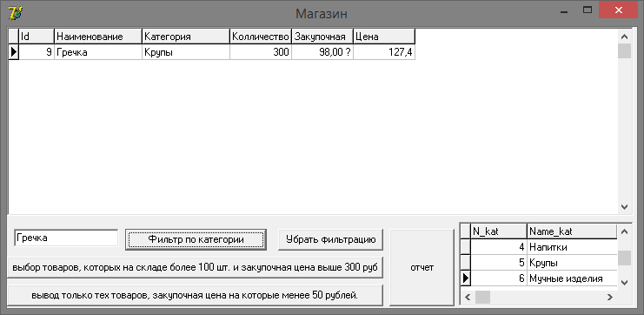The image size is (644, 315).
Task: Click the main grid scroll down arrow
Action: point(624,206)
